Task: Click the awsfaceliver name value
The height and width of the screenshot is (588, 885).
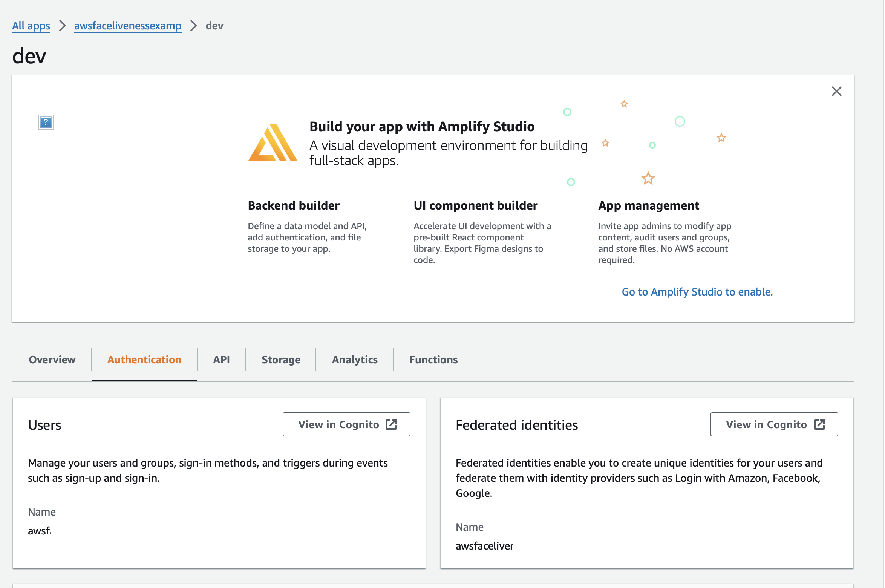Action: 484,546
